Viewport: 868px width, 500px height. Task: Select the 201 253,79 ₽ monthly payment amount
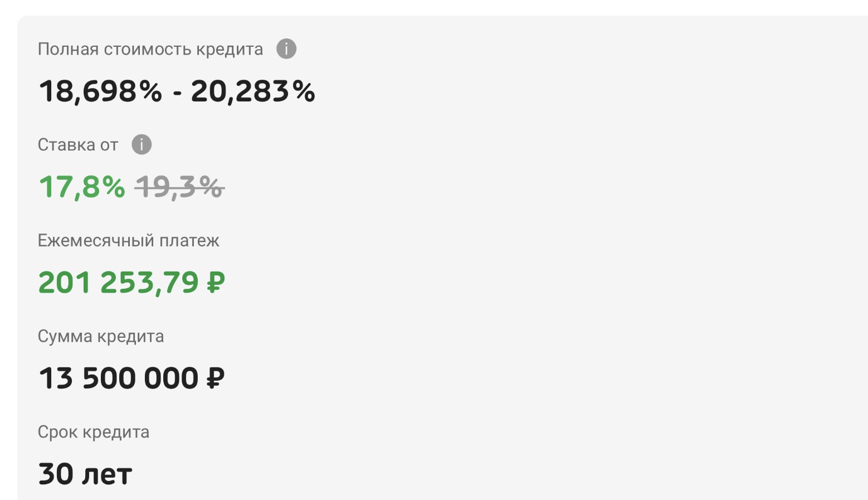pos(132,283)
